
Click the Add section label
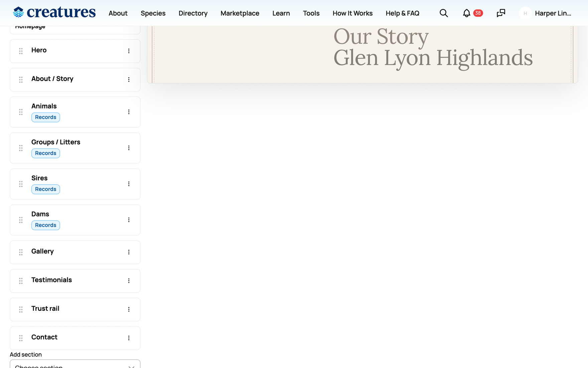tap(26, 355)
